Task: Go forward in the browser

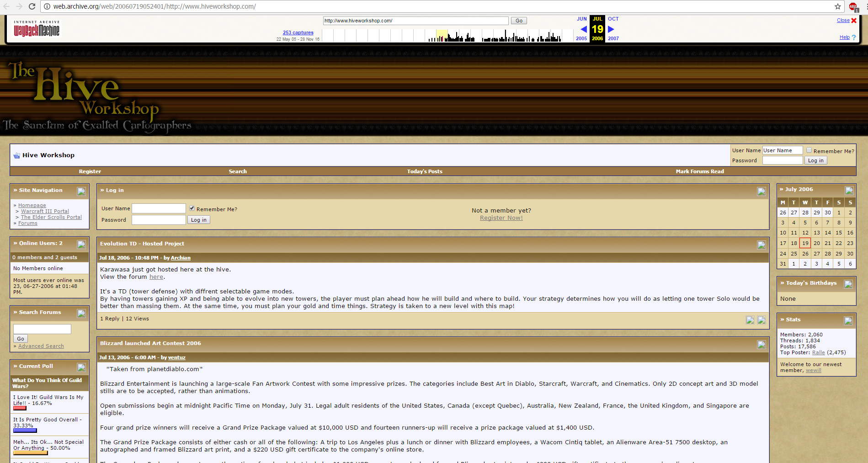Action: [x=19, y=6]
